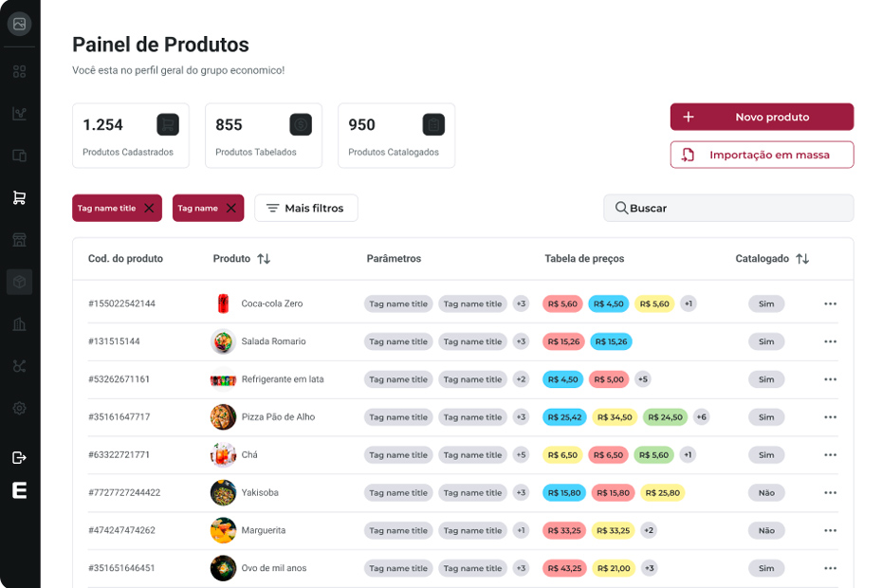Open more options for Ovo de mil anos
The width and height of the screenshot is (882, 588).
click(830, 568)
